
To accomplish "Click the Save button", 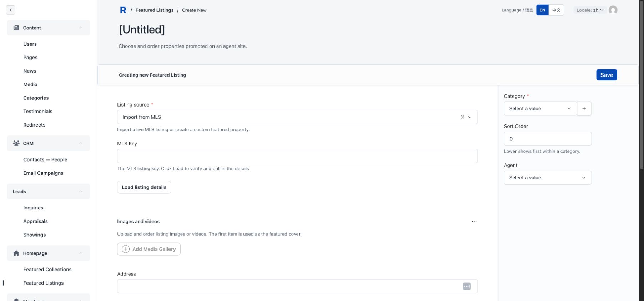I will point(607,75).
